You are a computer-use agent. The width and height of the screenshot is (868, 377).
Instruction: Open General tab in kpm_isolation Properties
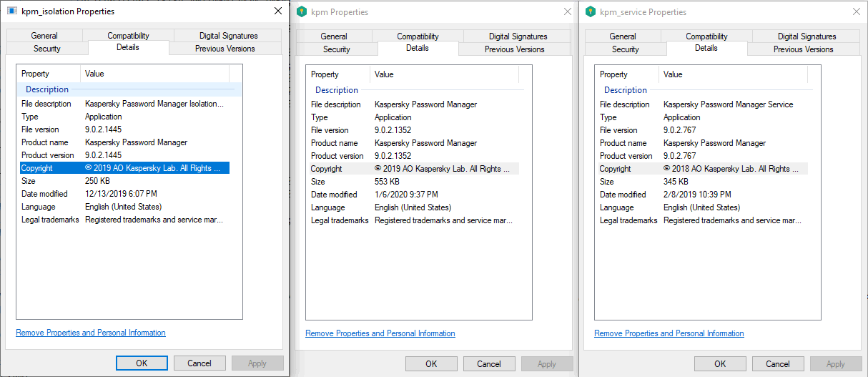coord(44,36)
